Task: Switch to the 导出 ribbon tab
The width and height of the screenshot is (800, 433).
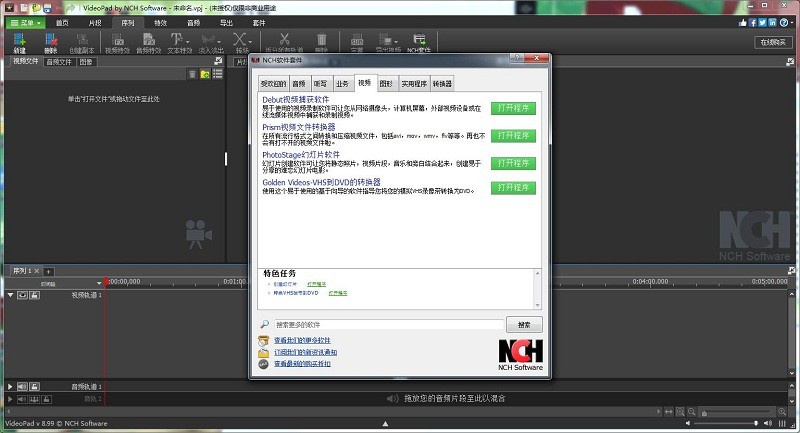Action: [x=226, y=22]
